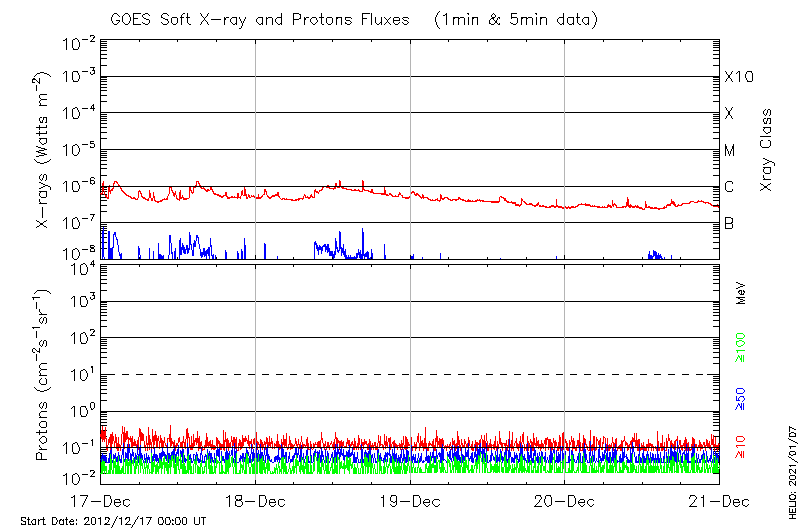Click the red ≥10 MeV legend label
800x530 pixels.
pos(741,445)
